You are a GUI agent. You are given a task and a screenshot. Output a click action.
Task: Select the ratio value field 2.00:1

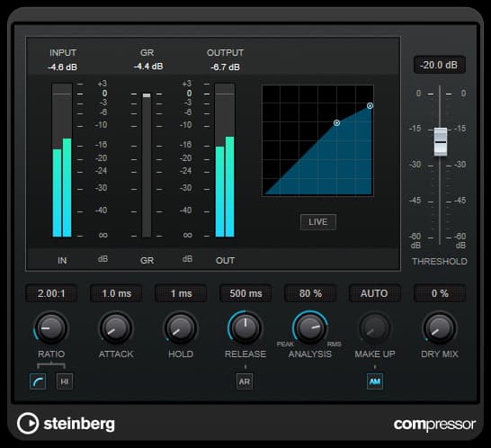(x=51, y=293)
